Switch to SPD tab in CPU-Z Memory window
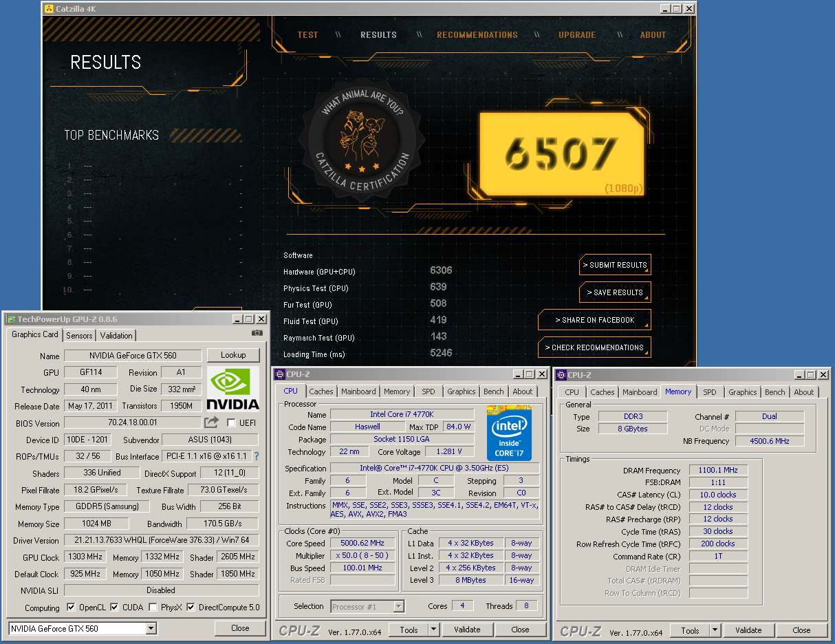 [710, 392]
